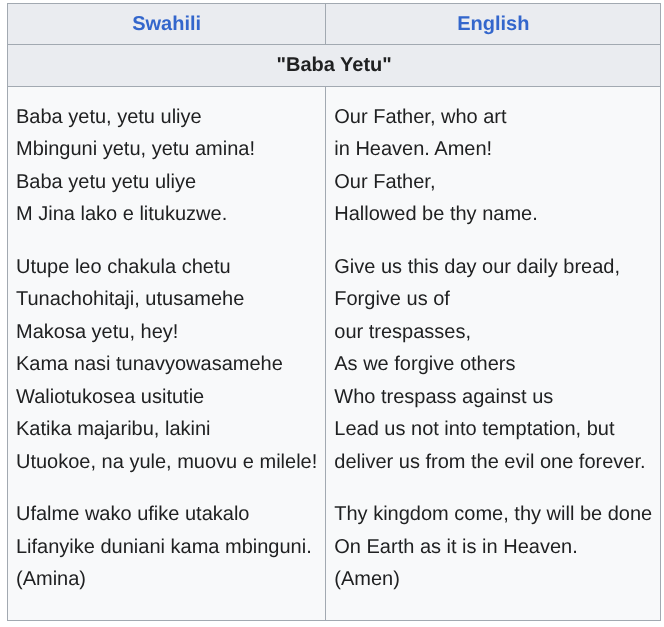
Task: Click the Swahili "(Amina)" text
Action: pos(51,579)
